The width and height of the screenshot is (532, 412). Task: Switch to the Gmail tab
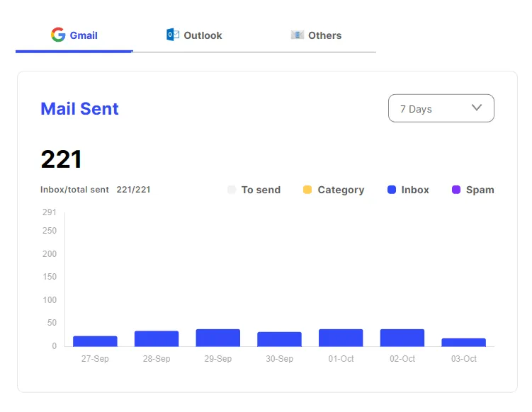74,35
